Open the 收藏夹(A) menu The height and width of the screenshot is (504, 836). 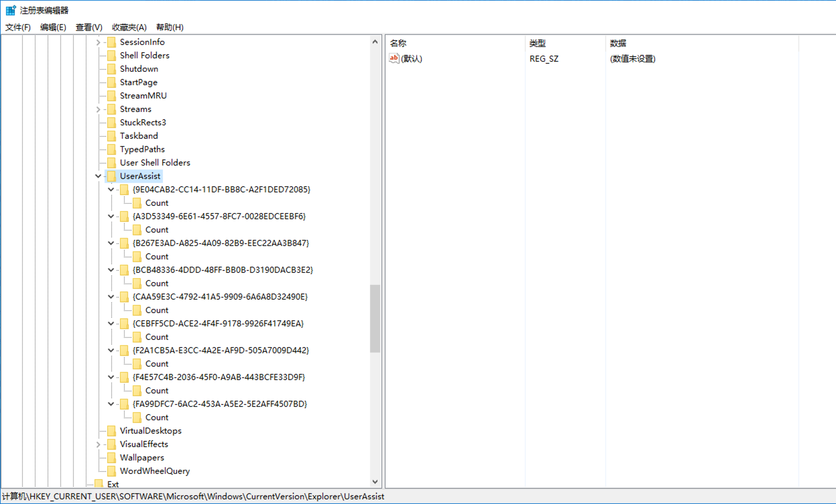[x=129, y=27]
